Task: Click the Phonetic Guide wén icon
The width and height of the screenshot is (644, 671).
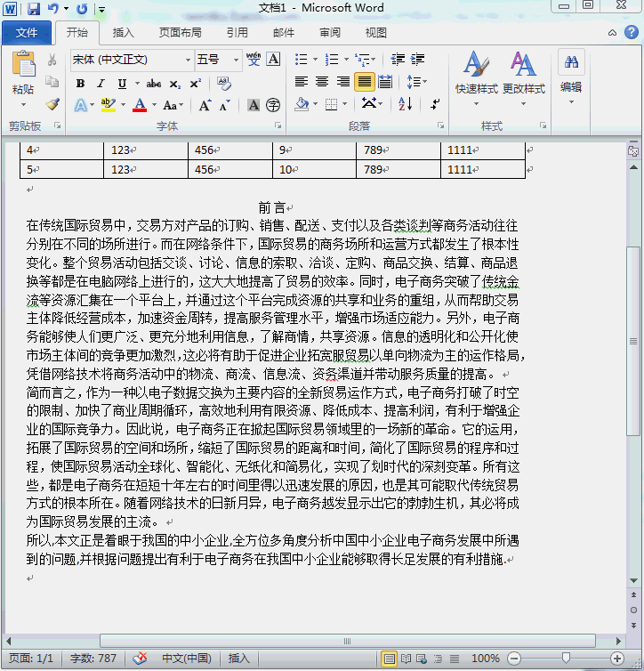Action: click(254, 59)
